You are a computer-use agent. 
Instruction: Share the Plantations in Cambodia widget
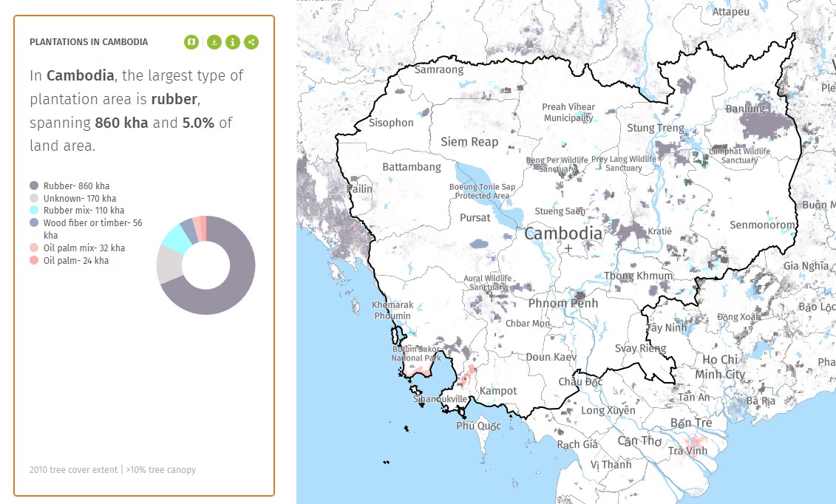[x=252, y=42]
